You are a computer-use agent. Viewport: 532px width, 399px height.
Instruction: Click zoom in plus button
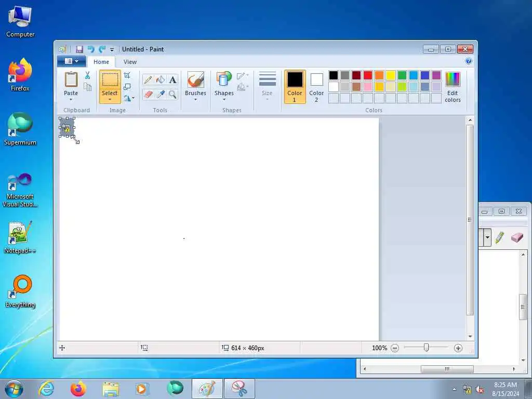pos(458,348)
